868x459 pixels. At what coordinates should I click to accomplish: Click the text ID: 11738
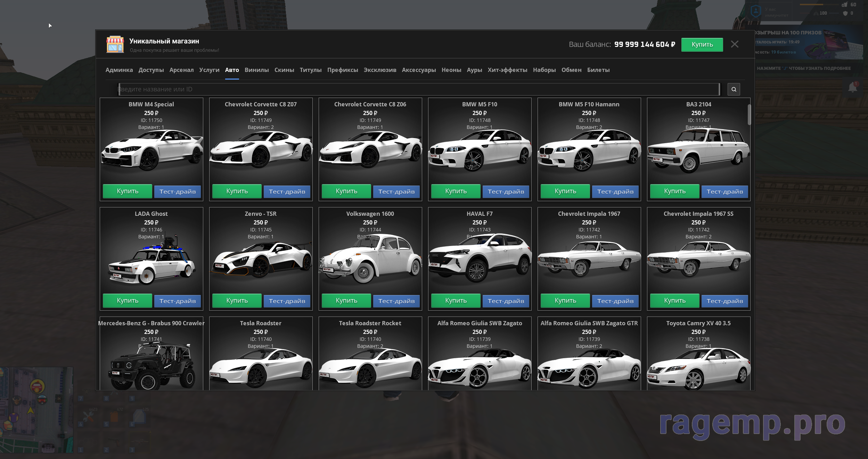point(698,339)
